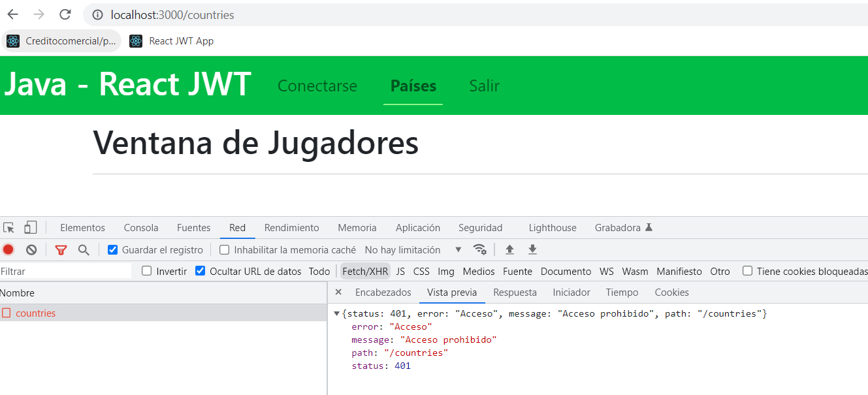868x395 pixels.
Task: Click the network search magnifier icon
Action: [84, 249]
